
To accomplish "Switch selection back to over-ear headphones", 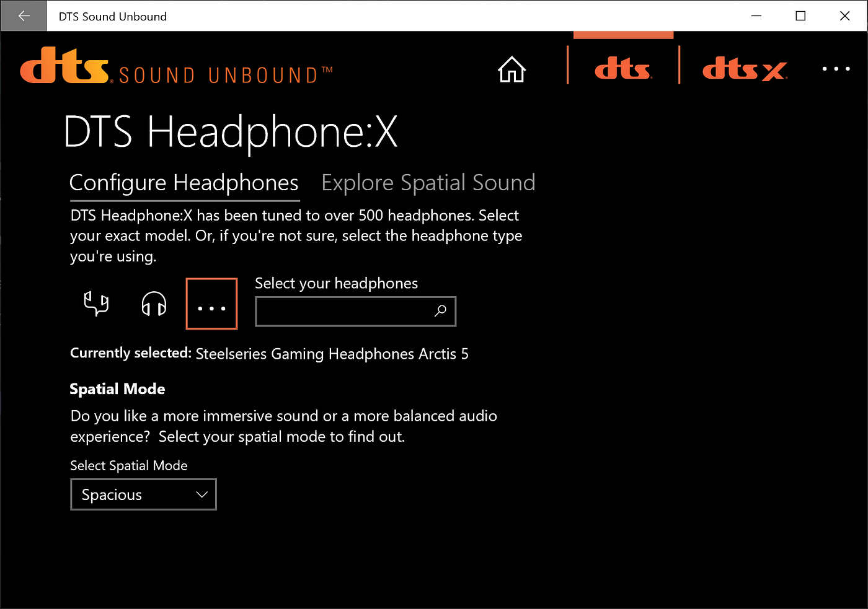I will tap(154, 304).
